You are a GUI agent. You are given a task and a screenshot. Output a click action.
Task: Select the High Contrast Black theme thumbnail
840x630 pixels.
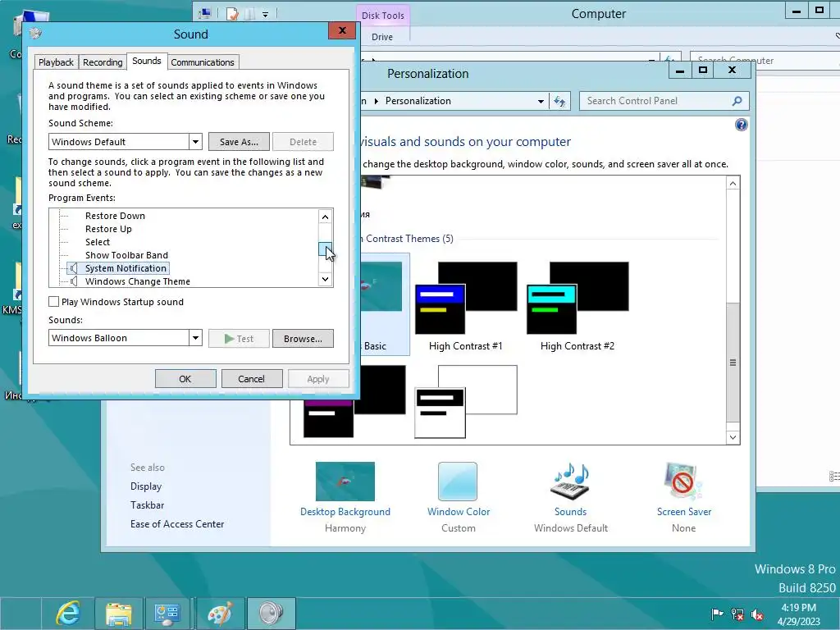[x=354, y=402]
